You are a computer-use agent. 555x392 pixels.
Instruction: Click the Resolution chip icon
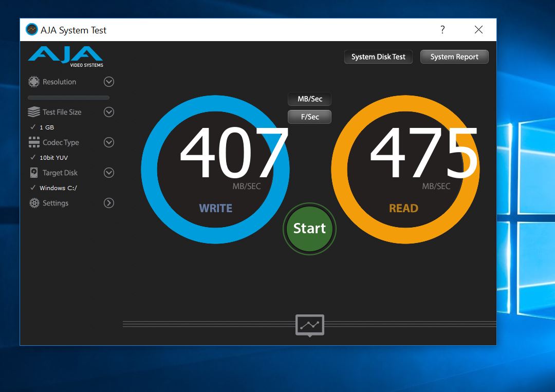point(33,82)
